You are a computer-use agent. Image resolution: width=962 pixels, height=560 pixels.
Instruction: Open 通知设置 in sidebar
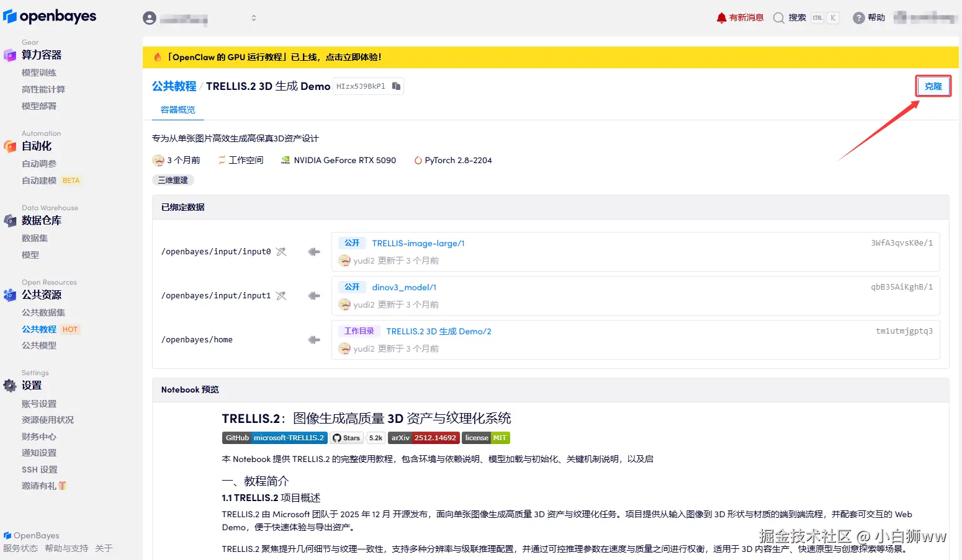coord(39,453)
